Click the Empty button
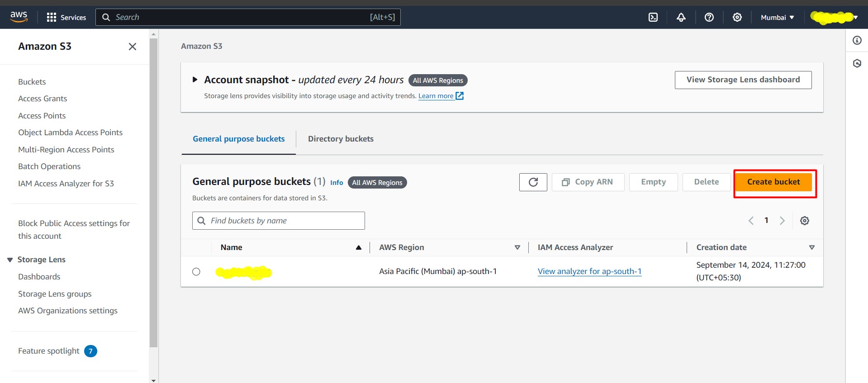Image resolution: width=868 pixels, height=383 pixels. click(x=653, y=182)
